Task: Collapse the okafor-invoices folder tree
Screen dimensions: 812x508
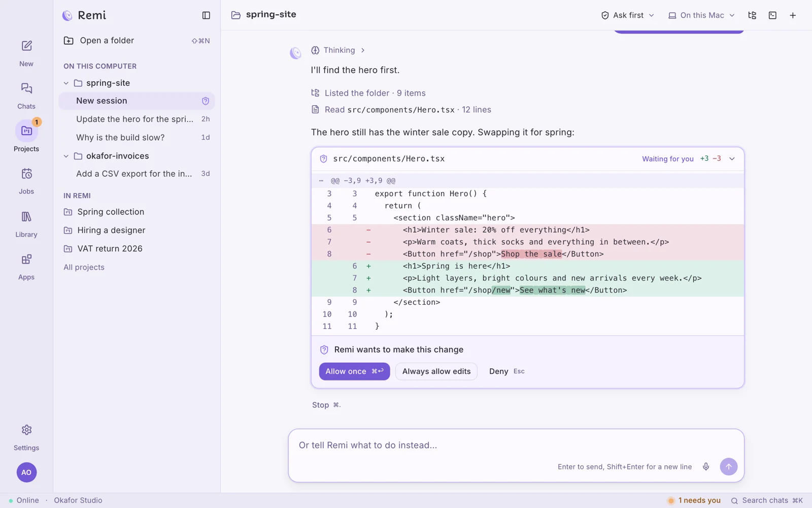Action: (66, 156)
